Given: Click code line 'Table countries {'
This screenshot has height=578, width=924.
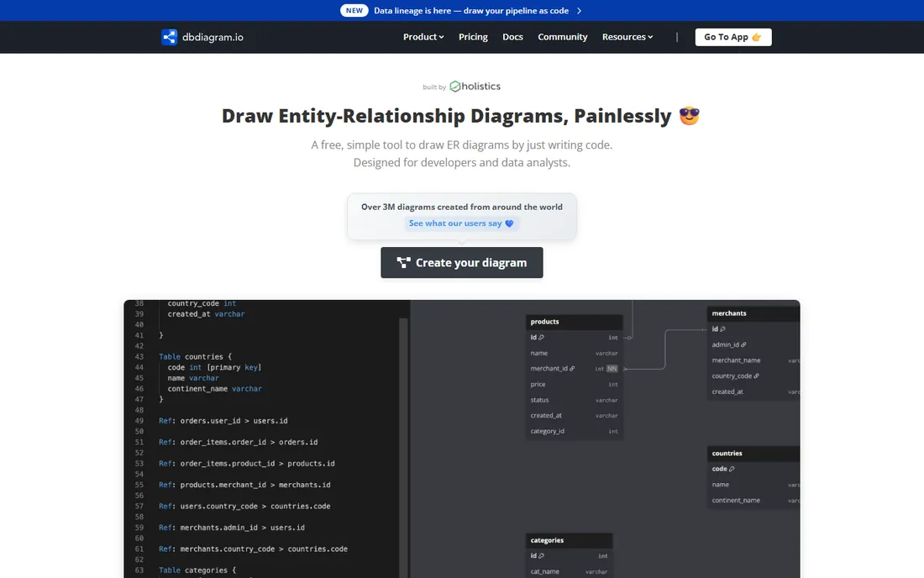Looking at the screenshot, I should (195, 356).
